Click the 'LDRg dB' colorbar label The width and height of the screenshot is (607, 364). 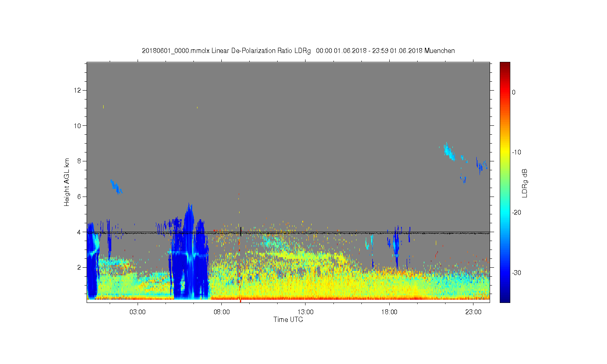[525, 183]
